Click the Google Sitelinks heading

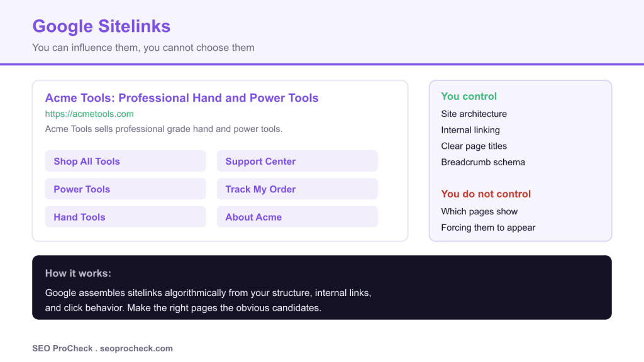pos(101,26)
